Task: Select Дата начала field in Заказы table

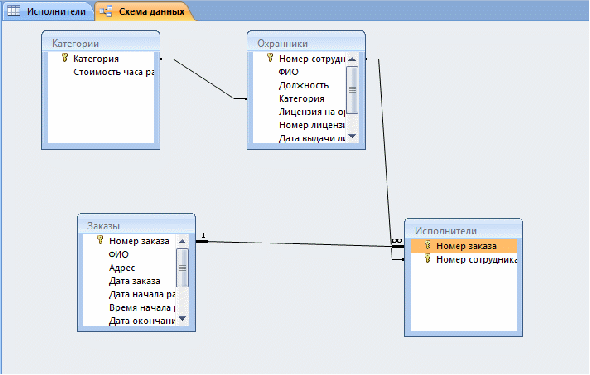Action: coord(141,294)
